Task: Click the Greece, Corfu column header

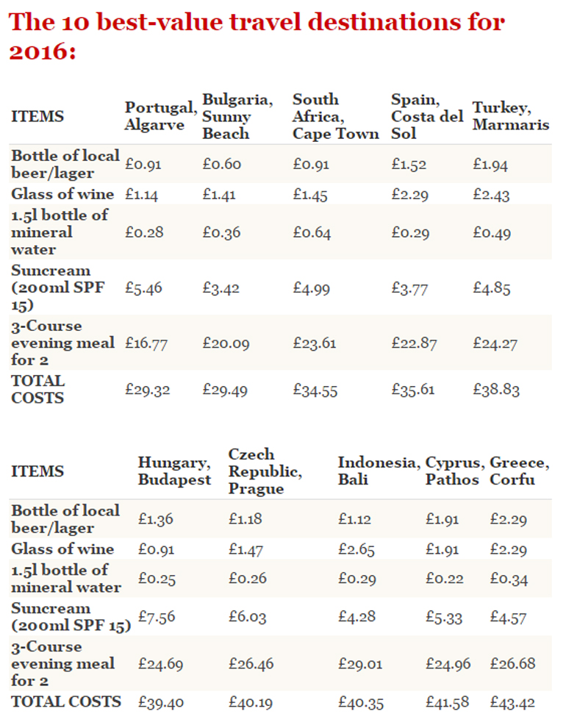Action: (x=519, y=471)
